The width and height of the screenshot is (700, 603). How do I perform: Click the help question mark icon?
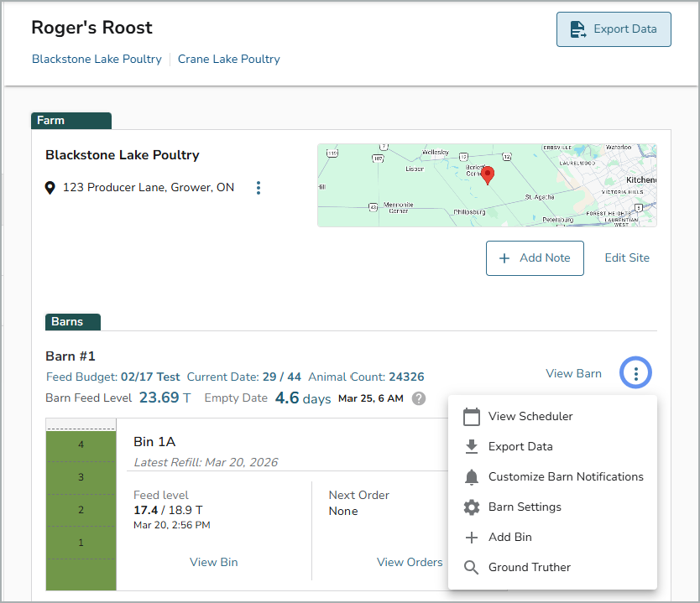tap(418, 398)
